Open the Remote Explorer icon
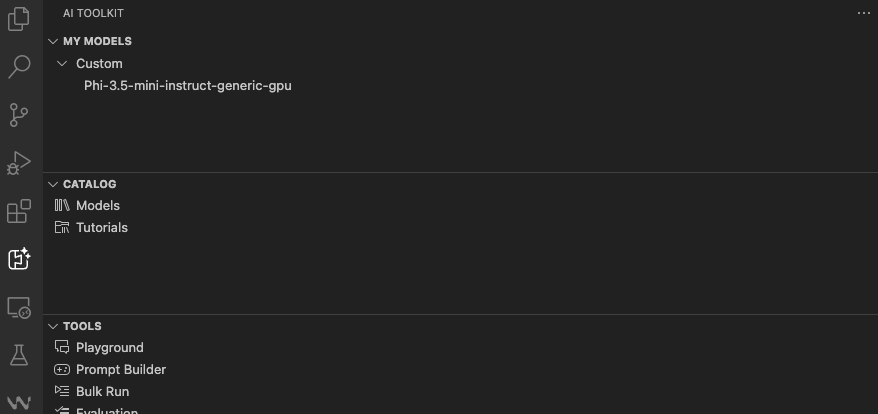Viewport: 878px width, 414px height. (x=18, y=308)
